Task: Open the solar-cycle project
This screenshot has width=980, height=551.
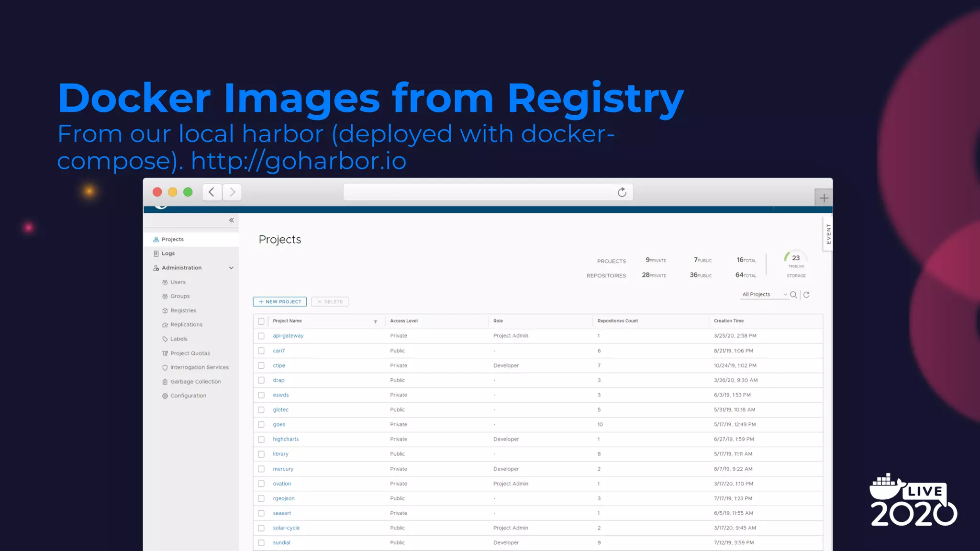Action: tap(286, 528)
